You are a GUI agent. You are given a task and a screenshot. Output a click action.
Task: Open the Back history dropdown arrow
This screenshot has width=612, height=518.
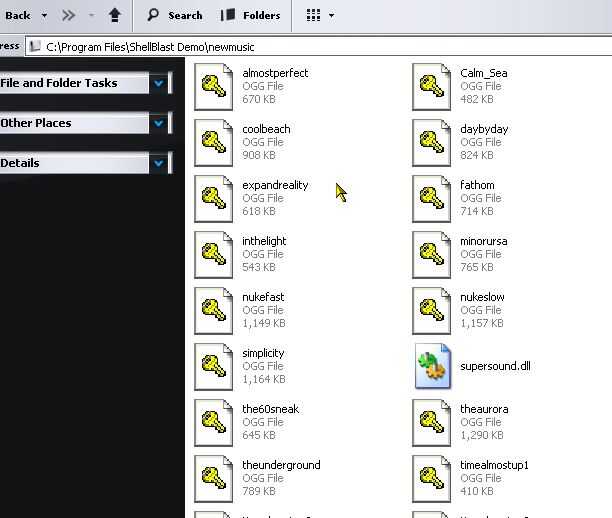point(44,16)
